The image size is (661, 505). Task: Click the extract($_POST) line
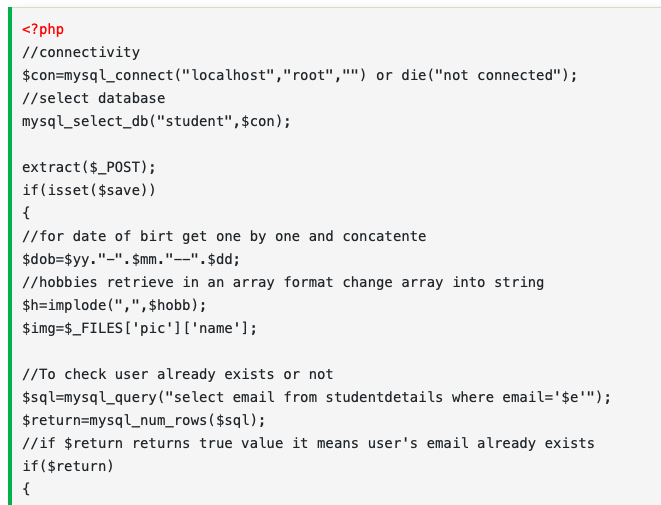click(89, 167)
